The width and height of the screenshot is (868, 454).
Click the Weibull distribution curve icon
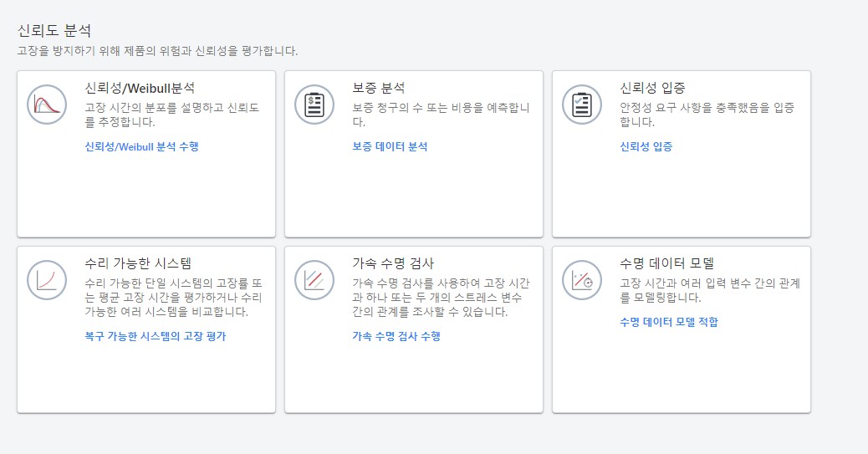pyautogui.click(x=47, y=105)
